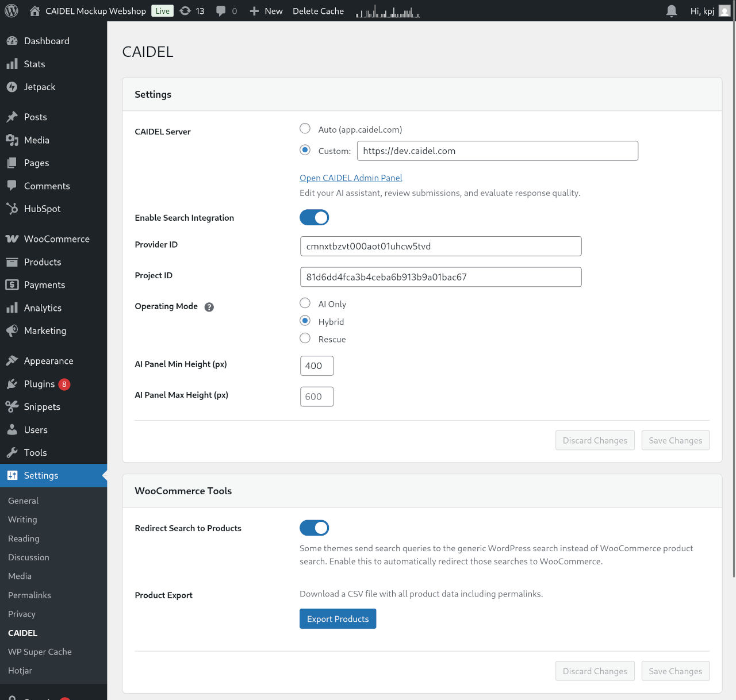Open the General settings submenu item
This screenshot has height=700, width=736.
point(24,501)
